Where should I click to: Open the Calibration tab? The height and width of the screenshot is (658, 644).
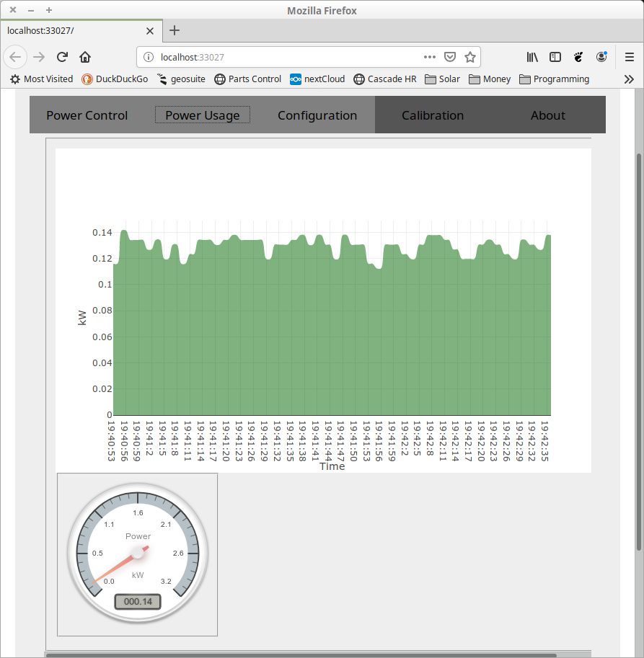[433, 115]
